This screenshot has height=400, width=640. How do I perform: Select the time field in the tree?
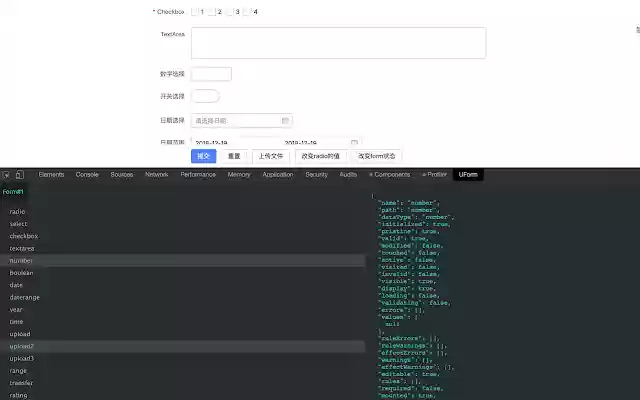point(16,322)
